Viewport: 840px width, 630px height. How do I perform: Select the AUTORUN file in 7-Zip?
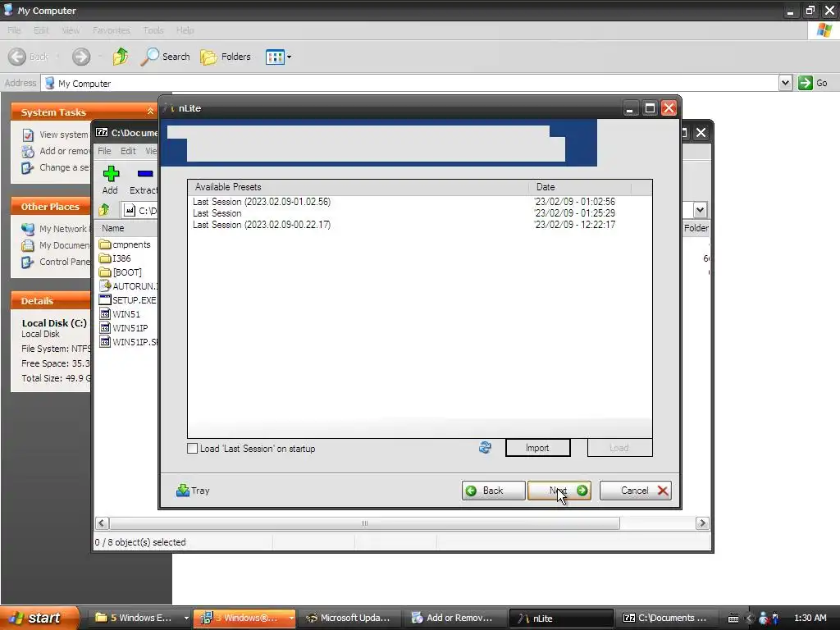pyautogui.click(x=128, y=286)
